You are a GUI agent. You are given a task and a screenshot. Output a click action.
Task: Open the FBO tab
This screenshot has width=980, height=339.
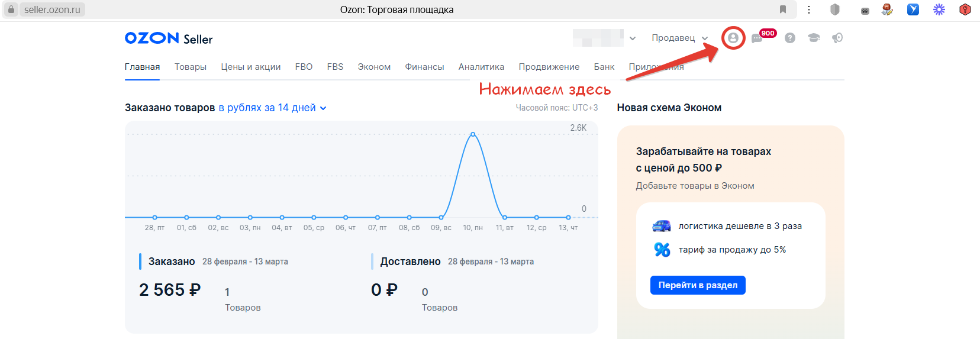(x=304, y=67)
